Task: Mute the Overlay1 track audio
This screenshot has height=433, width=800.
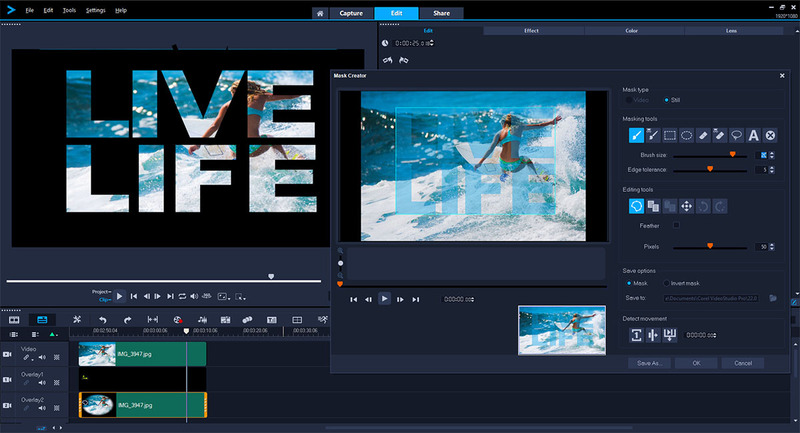Action: point(42,383)
